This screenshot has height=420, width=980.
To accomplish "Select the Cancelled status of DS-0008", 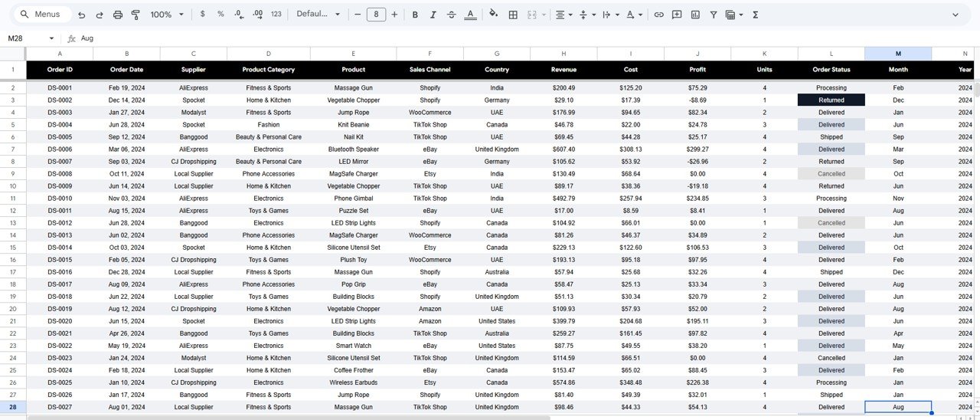I will [831, 174].
